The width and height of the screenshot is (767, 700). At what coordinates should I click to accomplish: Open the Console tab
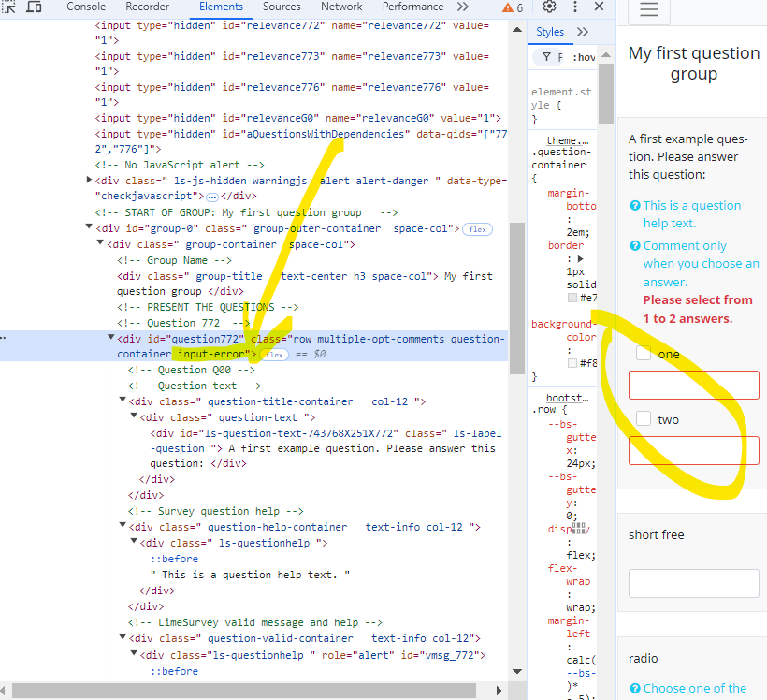(x=86, y=7)
